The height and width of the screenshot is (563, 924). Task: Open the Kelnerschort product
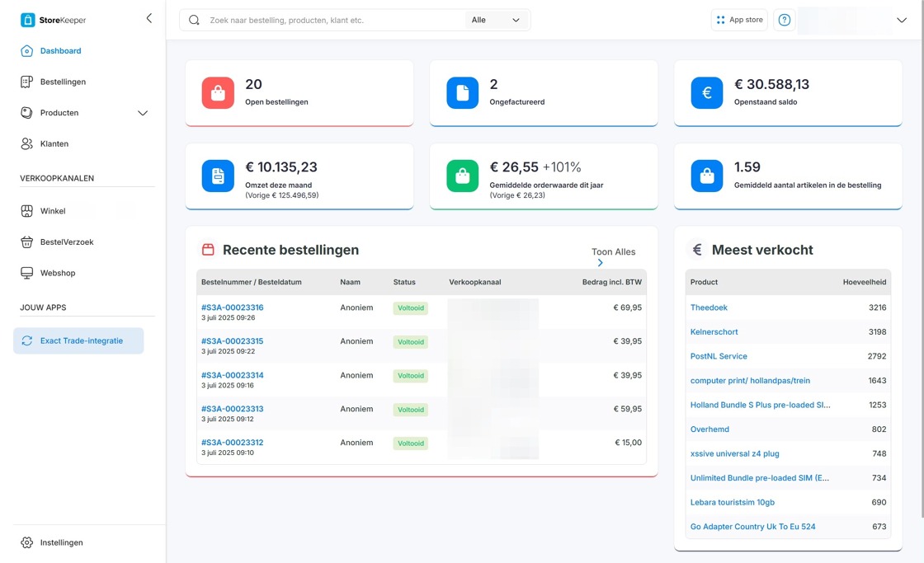click(x=714, y=331)
